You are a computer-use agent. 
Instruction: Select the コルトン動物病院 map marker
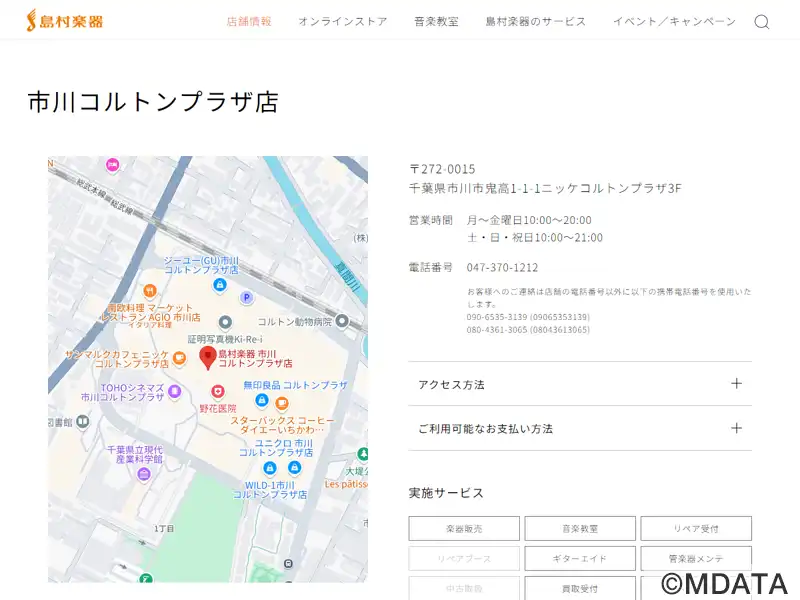click(342, 321)
